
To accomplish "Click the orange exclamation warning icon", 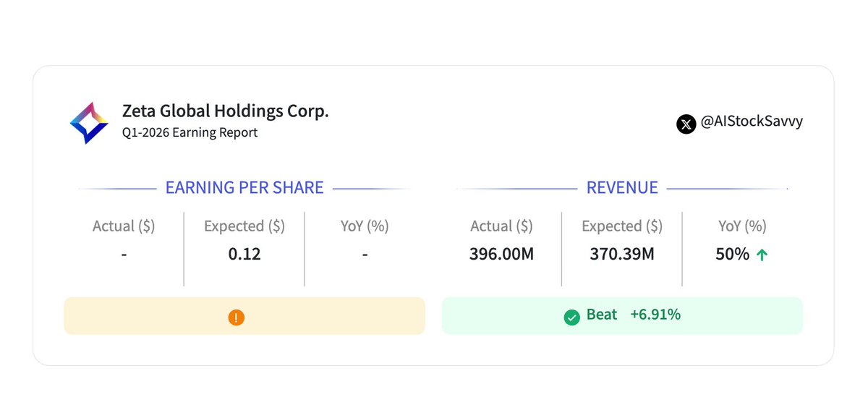I will coord(236,317).
